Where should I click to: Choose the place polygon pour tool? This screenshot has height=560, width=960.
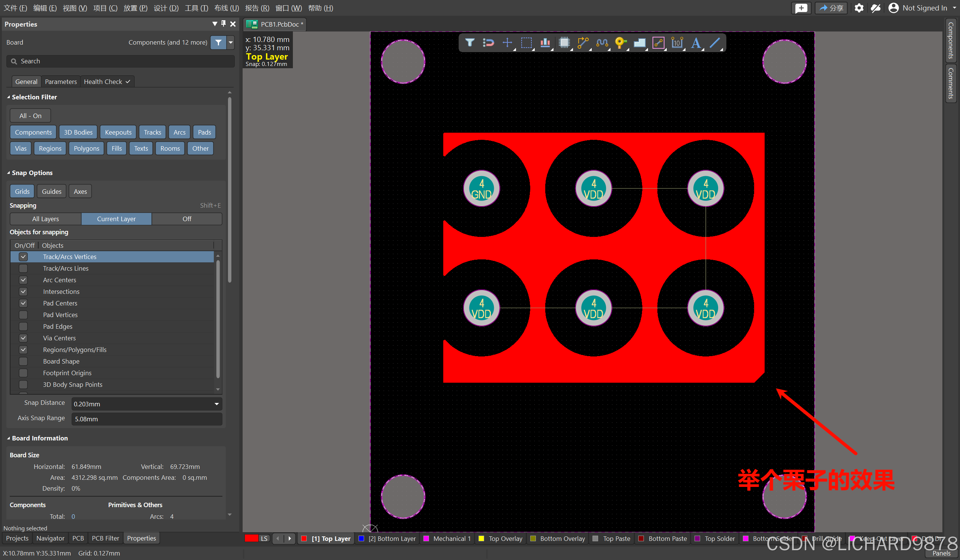[x=639, y=42]
